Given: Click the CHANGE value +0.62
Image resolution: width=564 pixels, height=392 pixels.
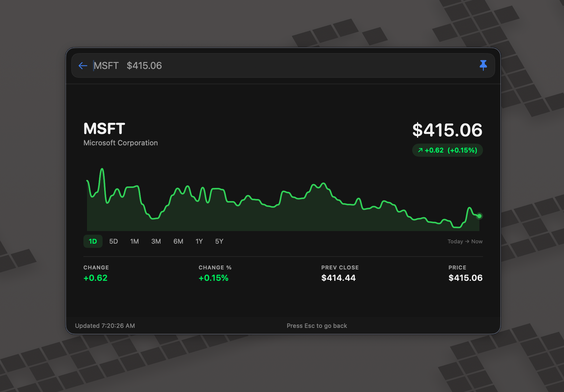Looking at the screenshot, I should 95,278.
